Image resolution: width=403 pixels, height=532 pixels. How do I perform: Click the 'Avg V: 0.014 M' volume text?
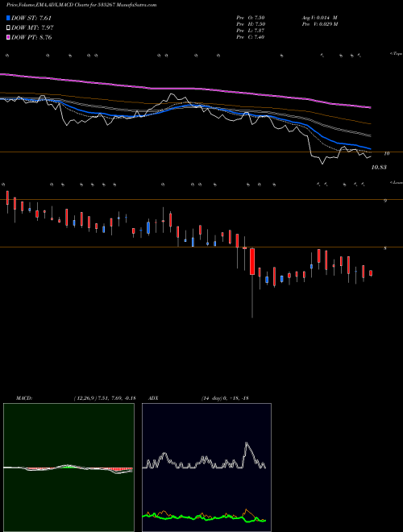(x=320, y=18)
